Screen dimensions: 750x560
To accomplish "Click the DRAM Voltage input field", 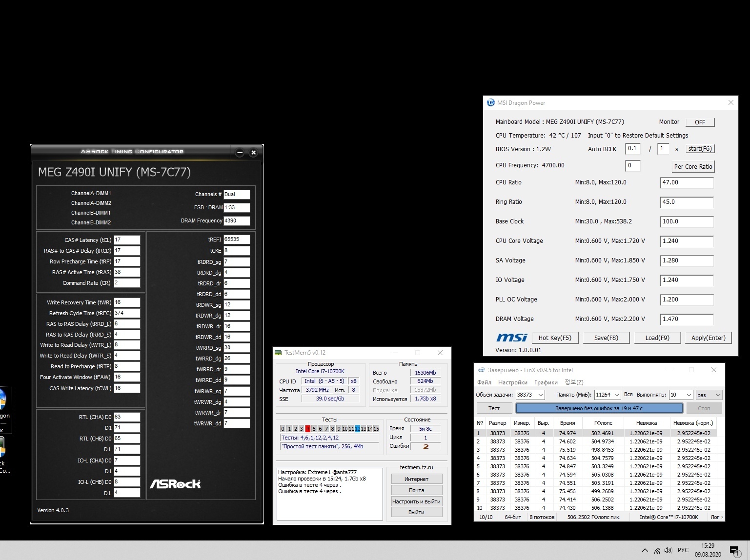I will pyautogui.click(x=687, y=319).
